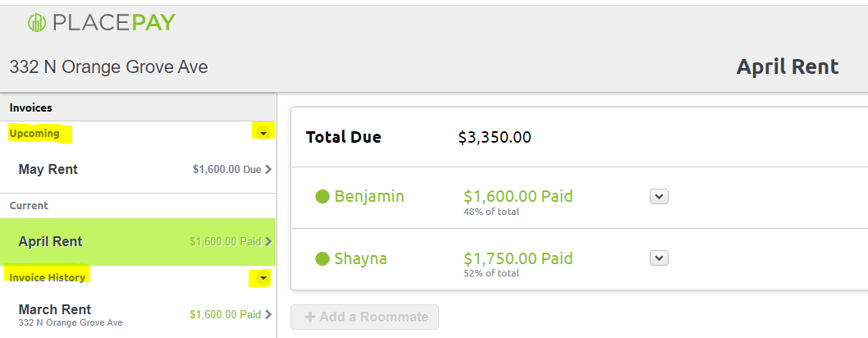Select the April Rent invoice
Screen dimensions: 868x338
coord(138,241)
